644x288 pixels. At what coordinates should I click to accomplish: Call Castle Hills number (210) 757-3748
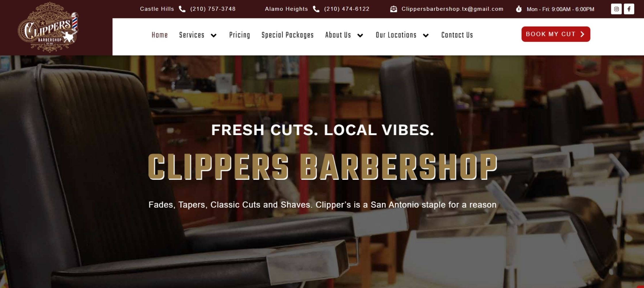point(213,9)
